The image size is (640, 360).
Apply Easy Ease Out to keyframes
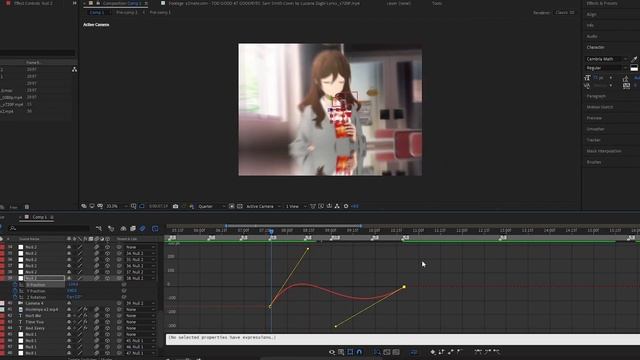tap(497, 351)
